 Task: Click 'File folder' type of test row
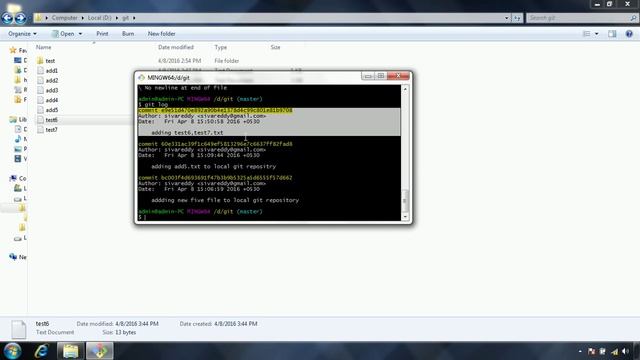[x=227, y=61]
